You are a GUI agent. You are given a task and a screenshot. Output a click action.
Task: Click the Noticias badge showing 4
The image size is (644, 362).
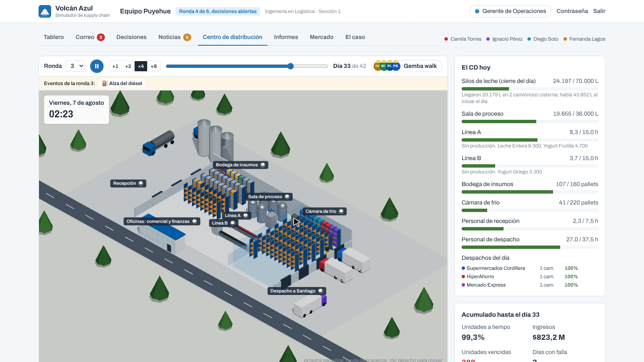(x=187, y=37)
